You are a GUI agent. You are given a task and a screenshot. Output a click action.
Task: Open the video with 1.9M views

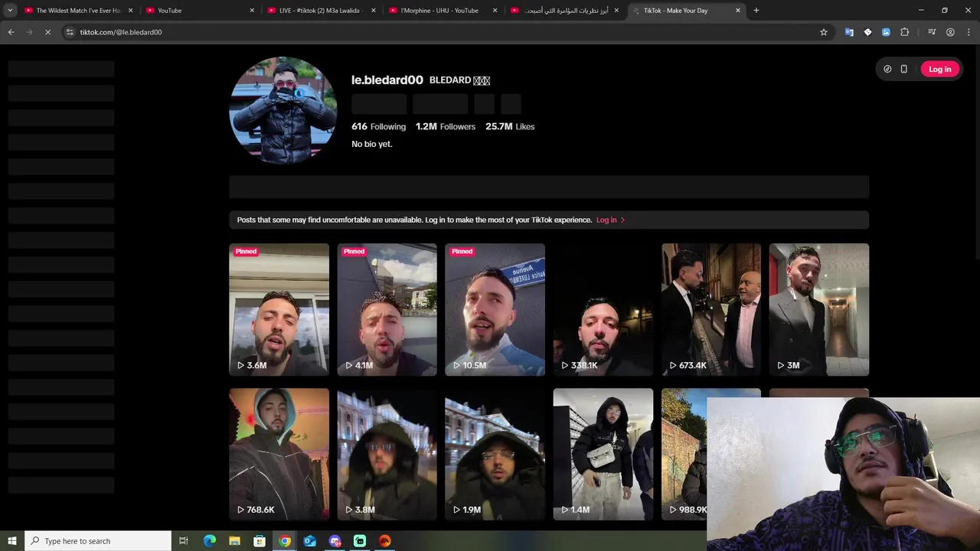coord(495,454)
